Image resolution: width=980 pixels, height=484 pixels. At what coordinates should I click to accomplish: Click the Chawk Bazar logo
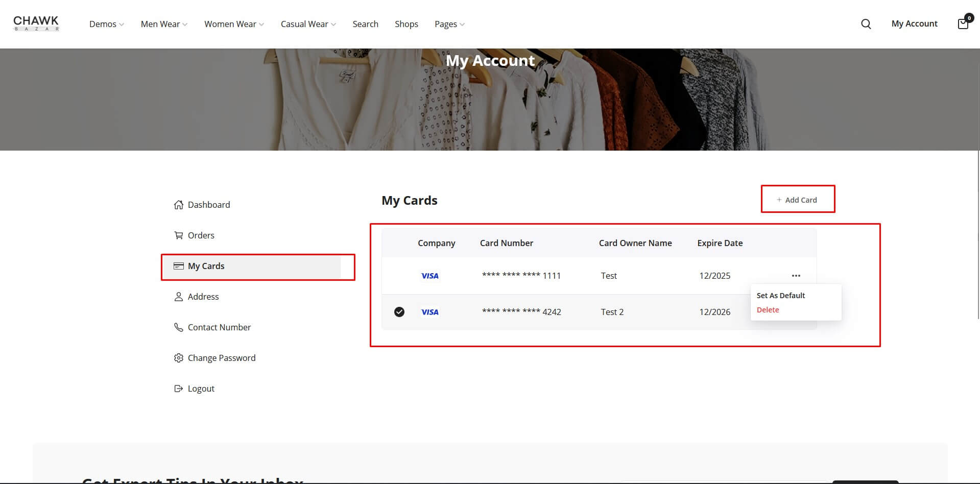tap(36, 23)
